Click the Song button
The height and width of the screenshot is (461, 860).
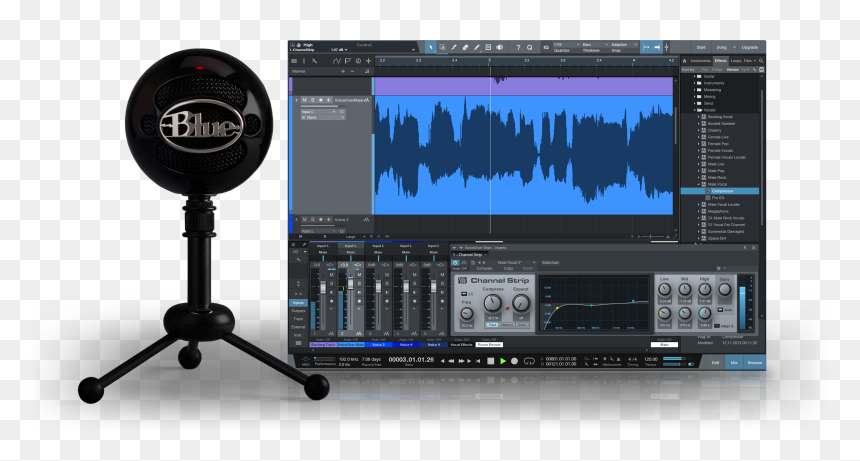click(x=722, y=47)
